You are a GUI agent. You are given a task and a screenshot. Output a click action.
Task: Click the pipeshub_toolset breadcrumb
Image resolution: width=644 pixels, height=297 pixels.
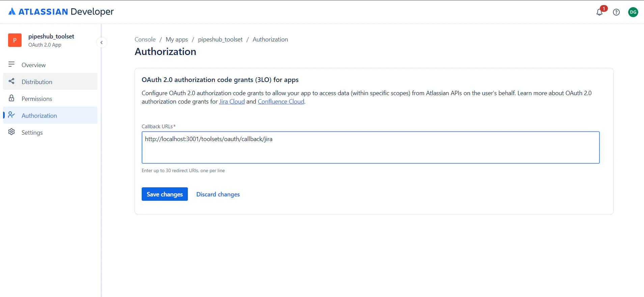(220, 39)
